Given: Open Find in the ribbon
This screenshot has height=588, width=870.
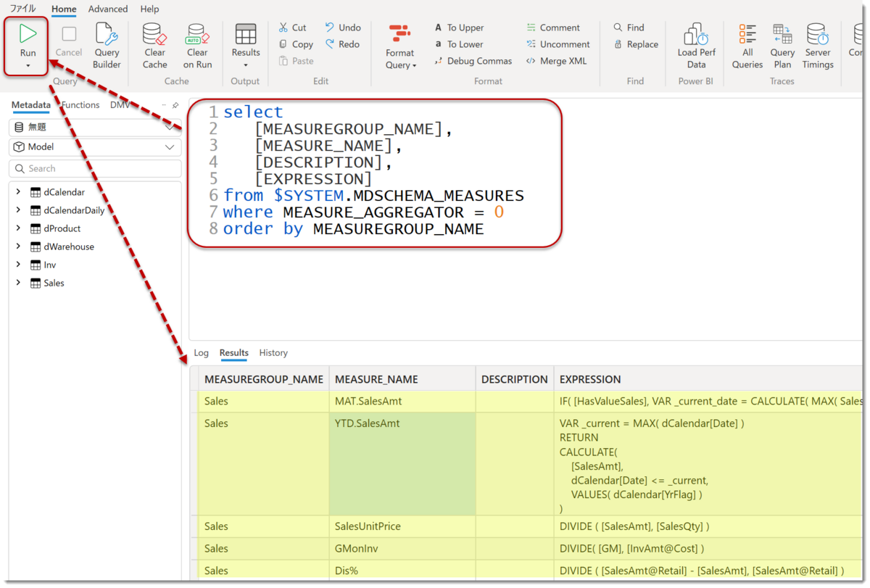Looking at the screenshot, I should click(x=629, y=28).
